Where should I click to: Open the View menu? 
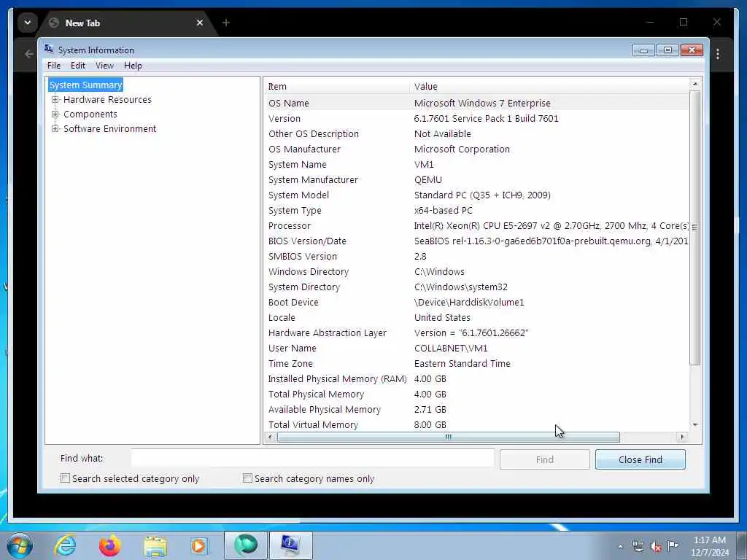104,66
